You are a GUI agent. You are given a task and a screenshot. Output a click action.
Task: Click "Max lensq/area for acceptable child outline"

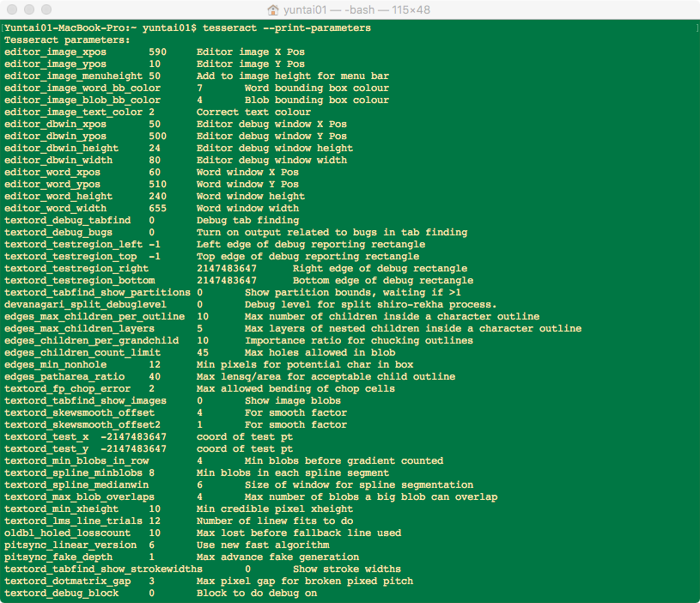(x=326, y=378)
